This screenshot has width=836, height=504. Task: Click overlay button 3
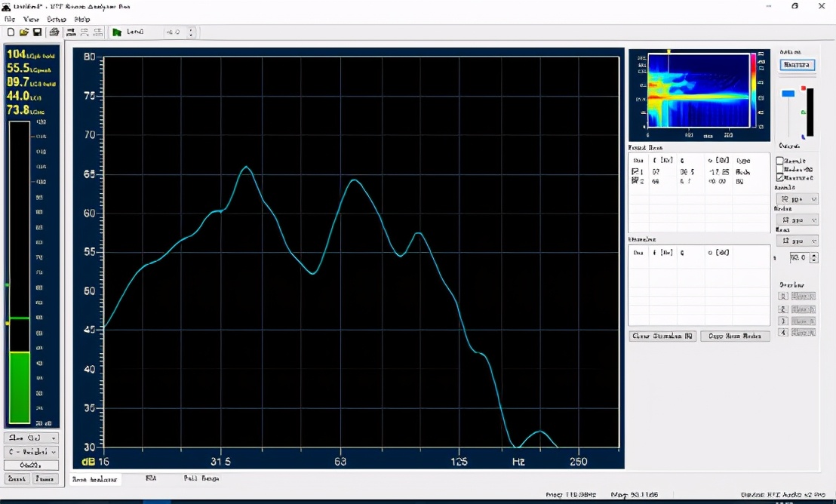pyautogui.click(x=782, y=321)
